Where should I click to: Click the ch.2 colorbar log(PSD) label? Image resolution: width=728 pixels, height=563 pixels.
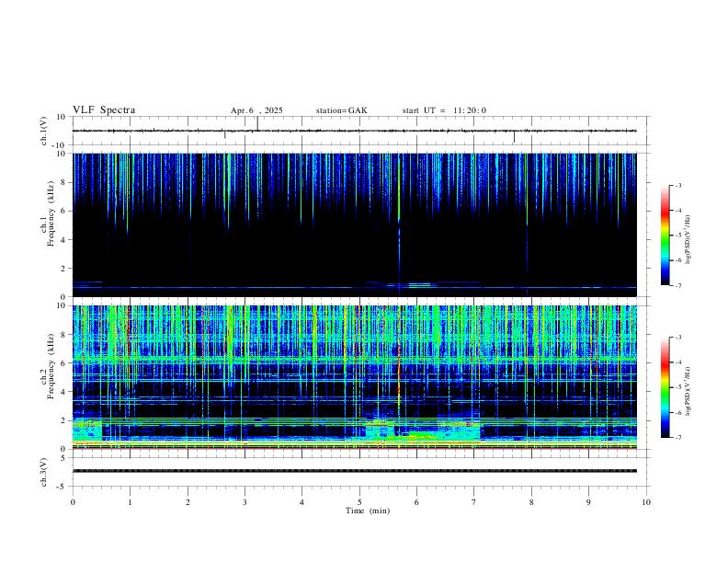click(x=688, y=391)
